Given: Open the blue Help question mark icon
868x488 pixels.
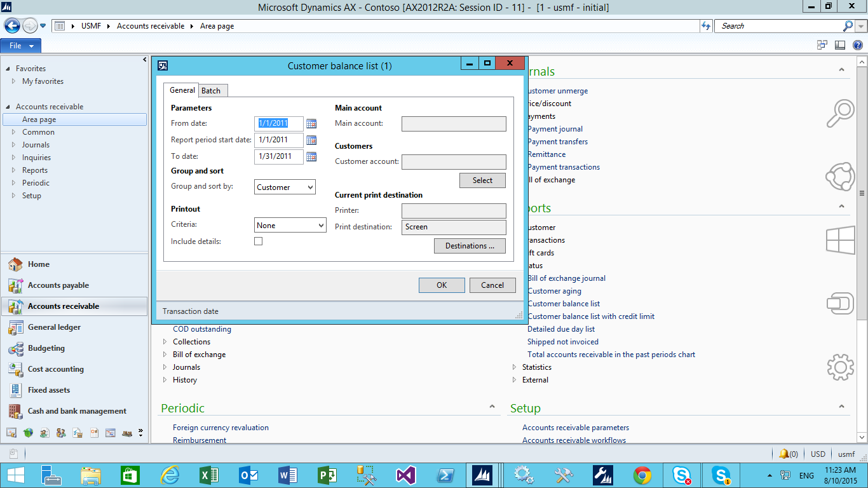Looking at the screenshot, I should point(857,45).
